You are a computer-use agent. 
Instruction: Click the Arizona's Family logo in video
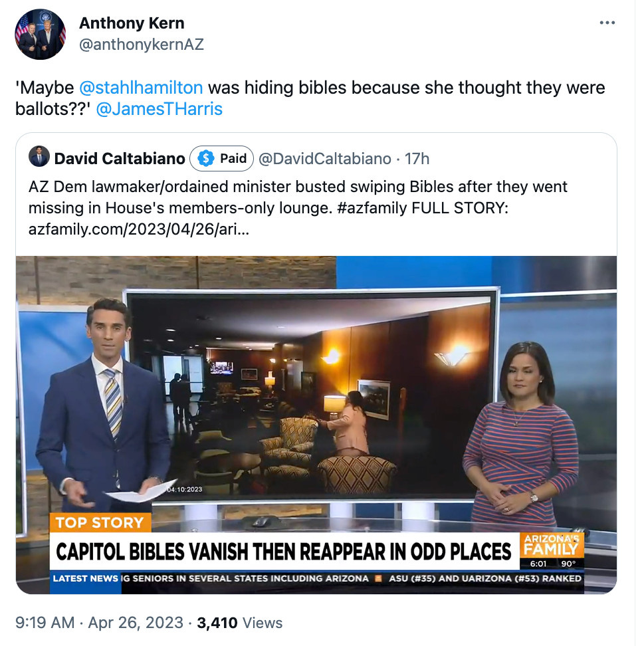pyautogui.click(x=552, y=546)
